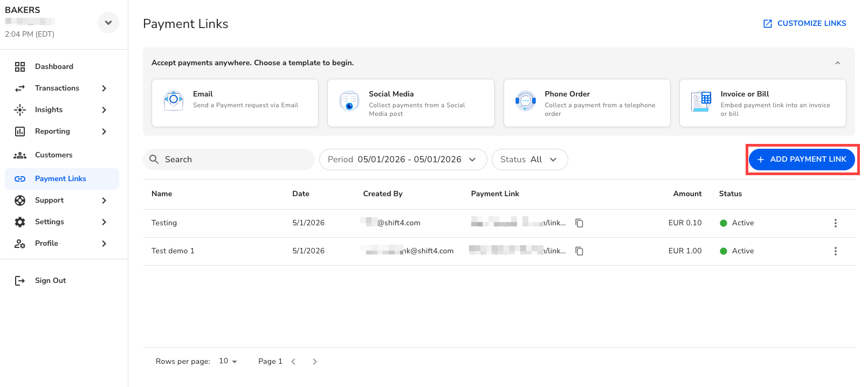Open the three-dot menu for Testing

[836, 223]
